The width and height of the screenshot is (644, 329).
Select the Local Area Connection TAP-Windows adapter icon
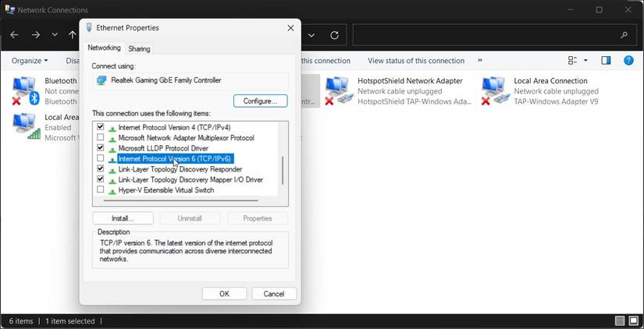click(x=496, y=91)
